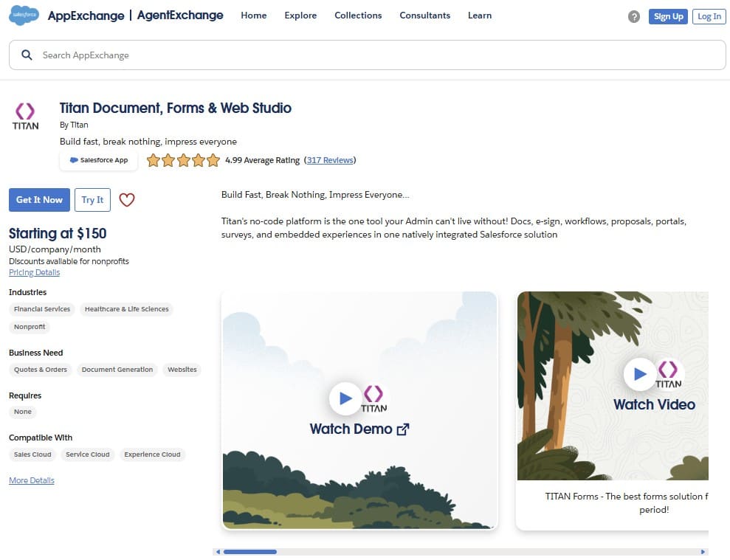Viewport: 730px width, 560px height.
Task: Click carousel scrollbar right arrow
Action: 703,552
